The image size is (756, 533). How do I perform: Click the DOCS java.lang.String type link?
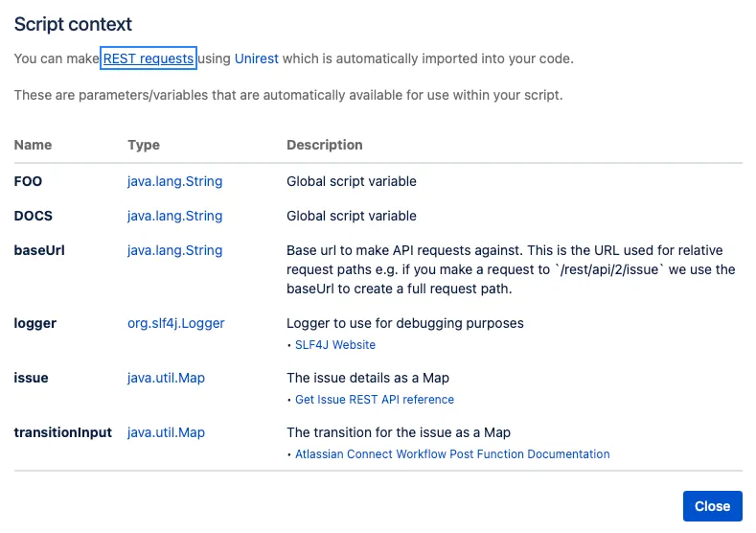point(175,216)
